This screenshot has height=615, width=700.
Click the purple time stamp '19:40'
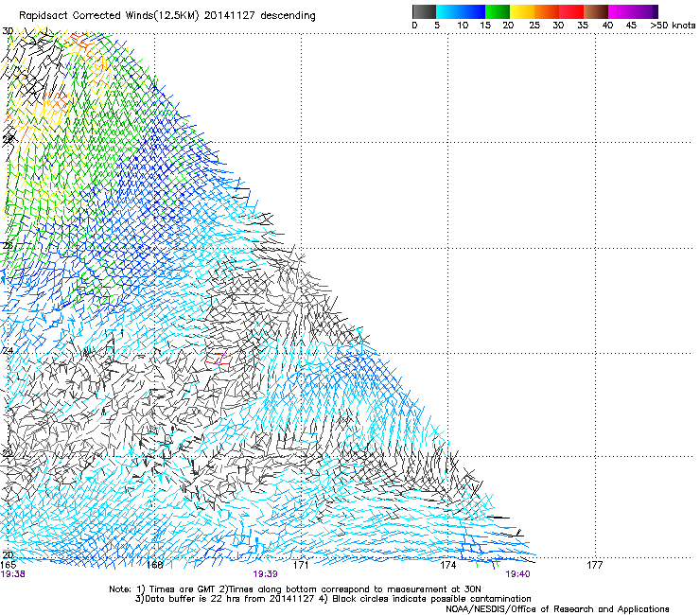point(517,574)
